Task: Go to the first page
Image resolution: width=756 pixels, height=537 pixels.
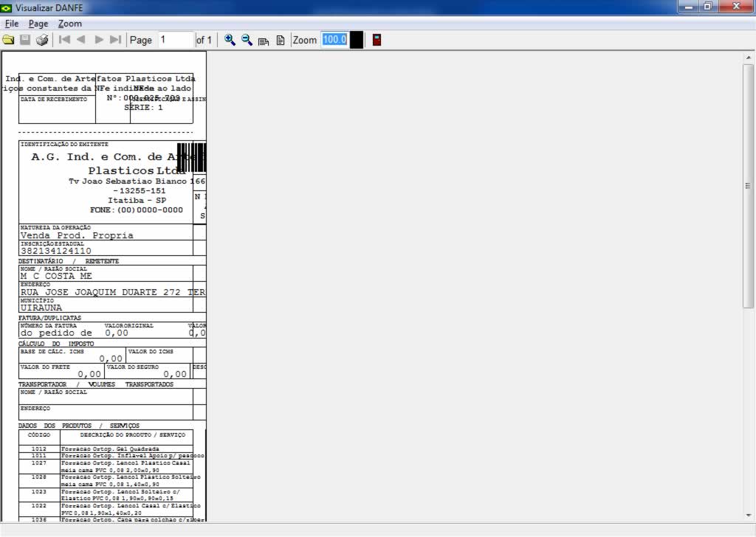Action: point(64,40)
